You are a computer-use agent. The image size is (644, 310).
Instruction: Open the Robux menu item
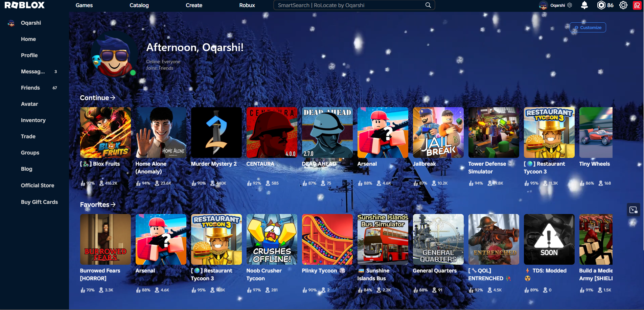(x=247, y=5)
